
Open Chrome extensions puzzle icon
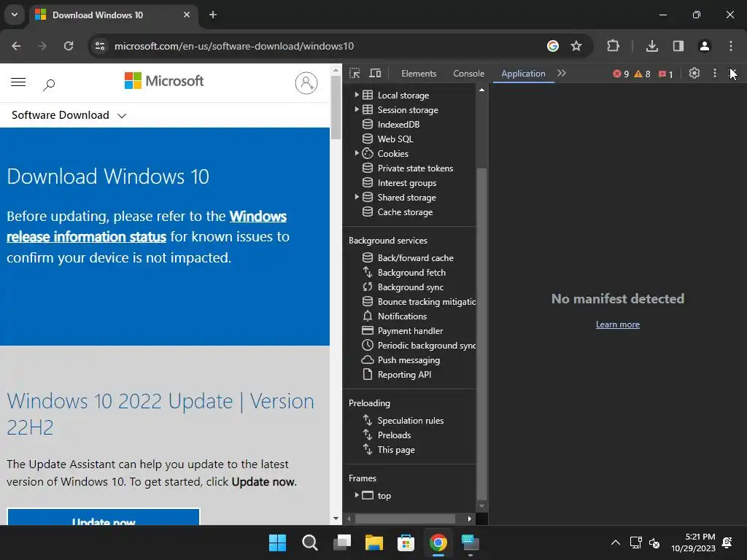(x=613, y=46)
